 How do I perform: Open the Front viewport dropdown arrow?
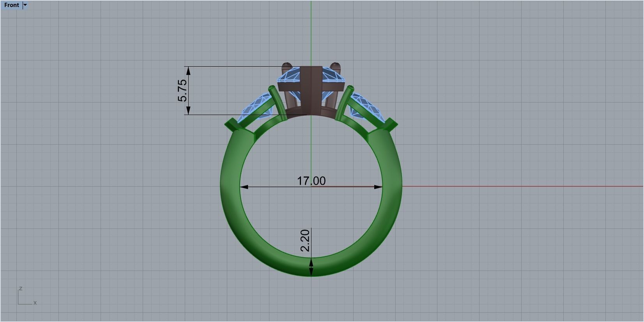point(25,5)
